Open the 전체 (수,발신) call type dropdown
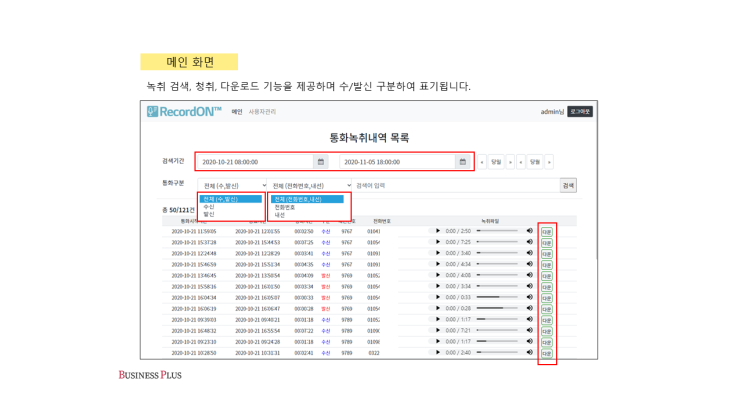The width and height of the screenshot is (743, 418). [x=232, y=185]
